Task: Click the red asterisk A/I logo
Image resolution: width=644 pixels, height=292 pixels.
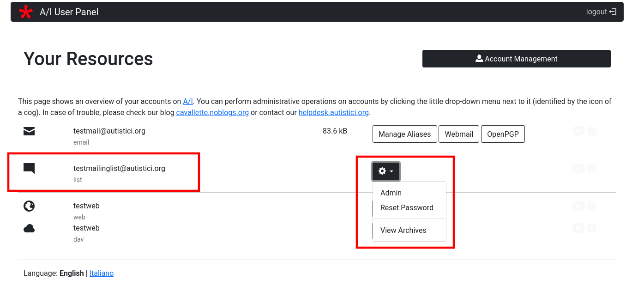Action: point(26,12)
